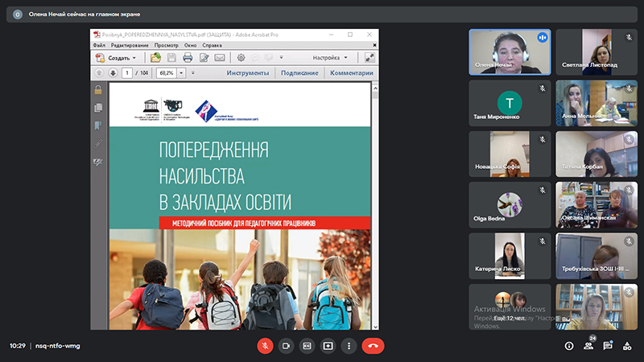The height and width of the screenshot is (362, 644).
Task: Click the red leave call button
Action: (x=373, y=346)
